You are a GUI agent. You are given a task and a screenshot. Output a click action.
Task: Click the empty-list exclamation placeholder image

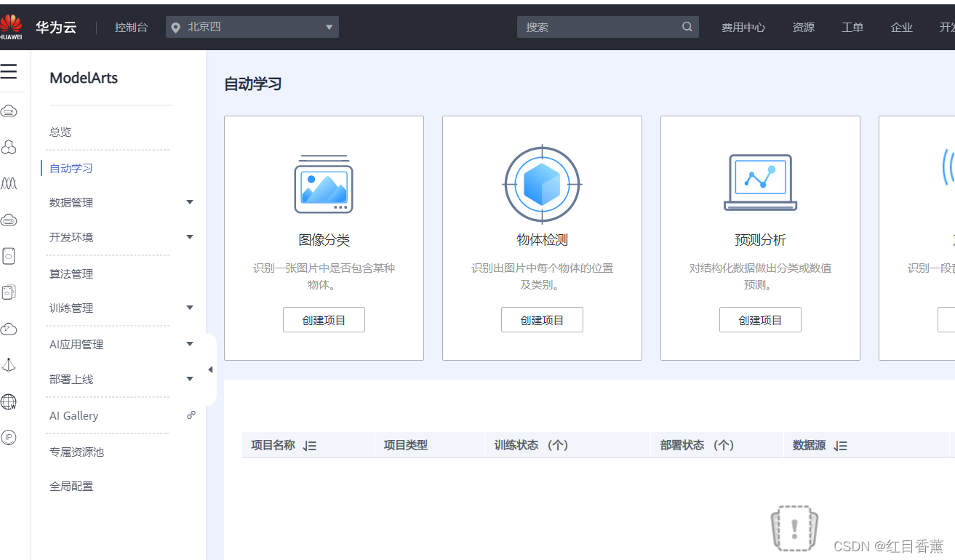794,528
